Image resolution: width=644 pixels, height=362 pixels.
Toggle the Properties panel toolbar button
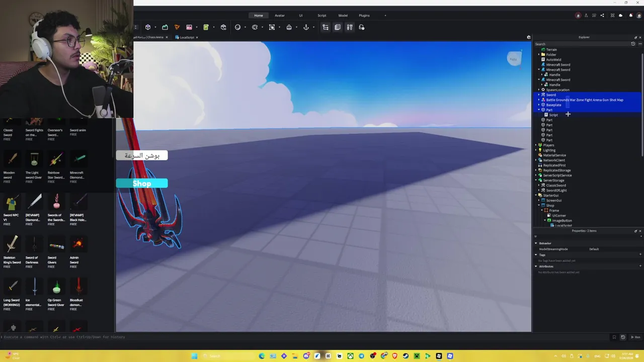(338, 27)
